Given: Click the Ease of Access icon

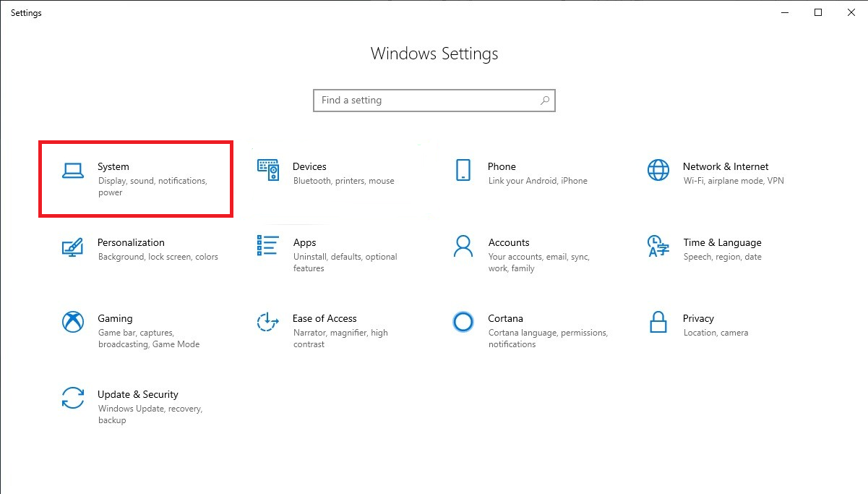Looking at the screenshot, I should click(x=268, y=322).
